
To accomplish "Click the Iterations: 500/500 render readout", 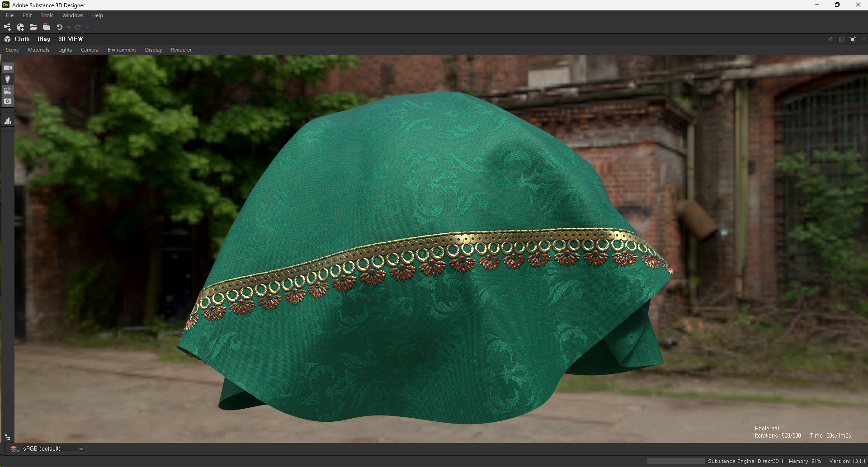I will point(778,436).
